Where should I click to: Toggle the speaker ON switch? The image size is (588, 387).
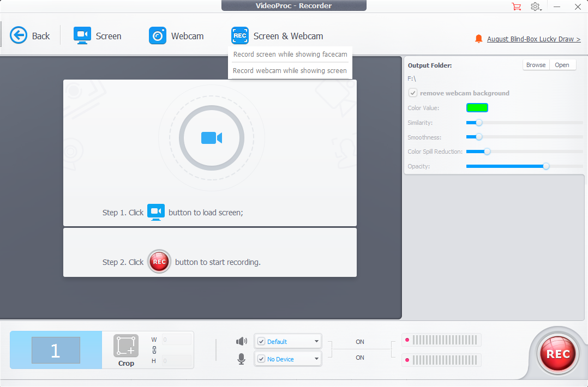coord(360,342)
